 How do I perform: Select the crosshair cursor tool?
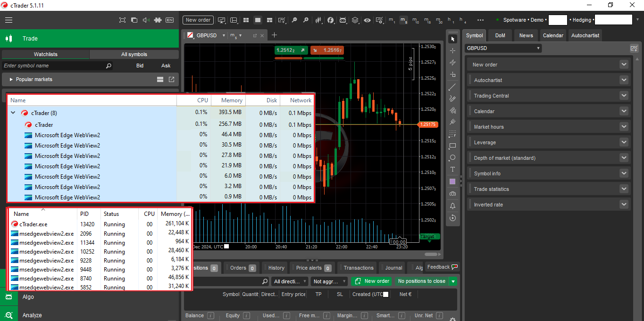[453, 50]
